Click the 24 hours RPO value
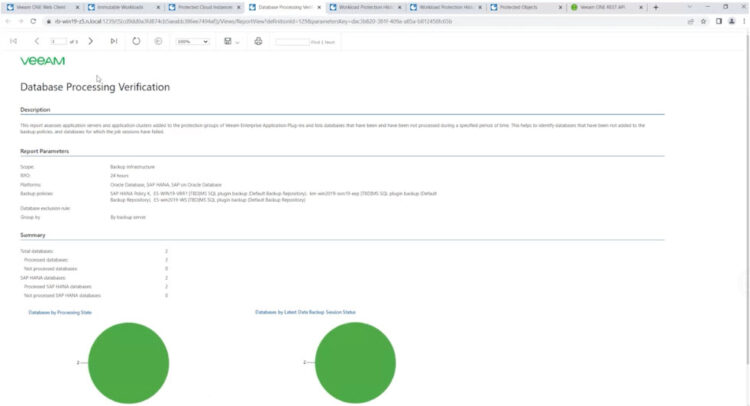The height and width of the screenshot is (406, 750). coord(119,176)
